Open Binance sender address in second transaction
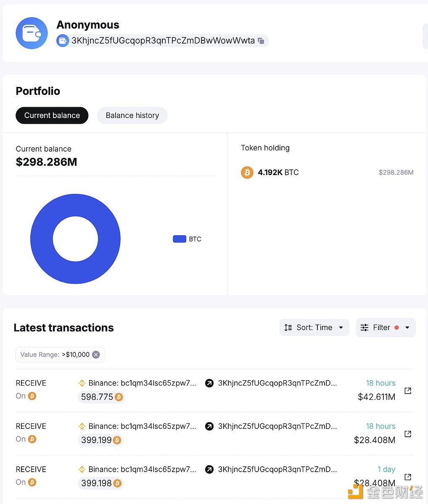 142,426
